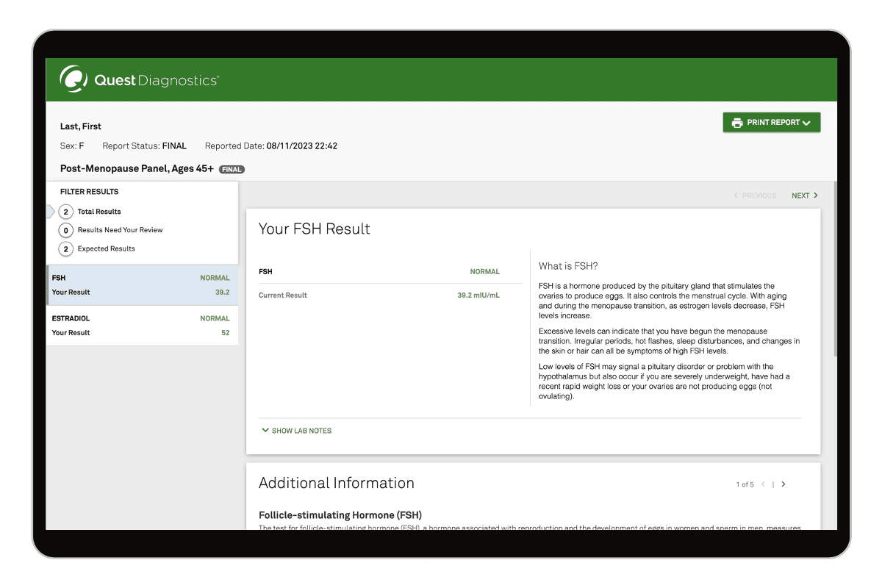882x588 pixels.
Task: Filter by Total Results circle
Action: coord(66,212)
